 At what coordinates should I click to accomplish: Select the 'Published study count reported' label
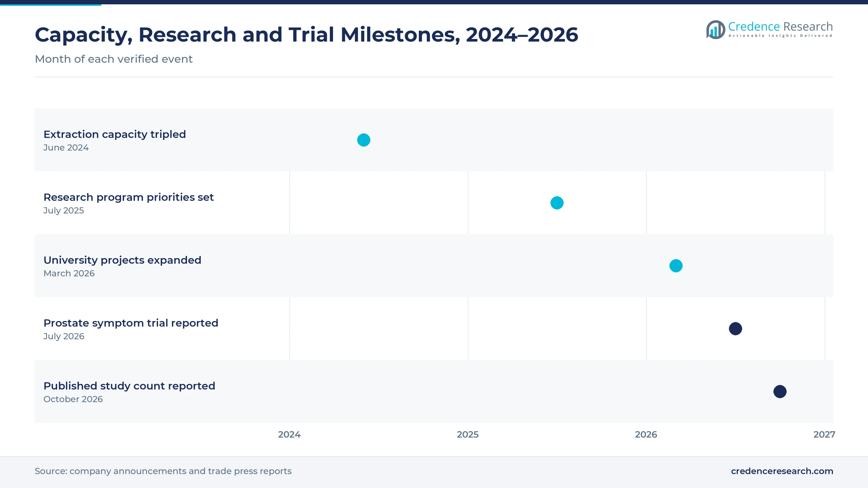coord(129,386)
